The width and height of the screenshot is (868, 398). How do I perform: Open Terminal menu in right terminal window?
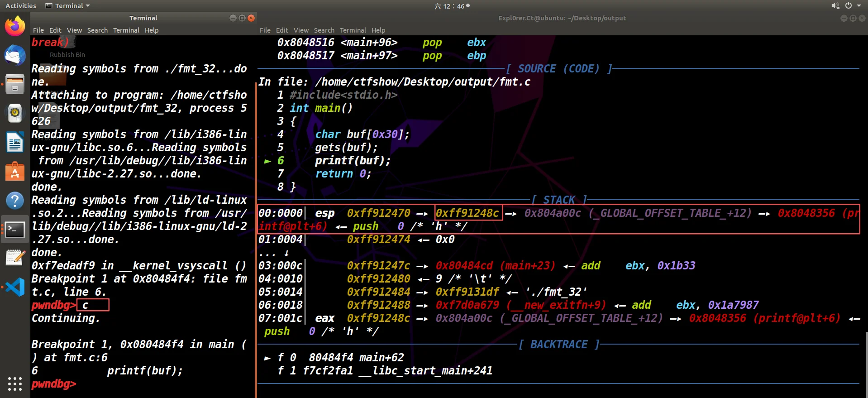click(x=353, y=30)
